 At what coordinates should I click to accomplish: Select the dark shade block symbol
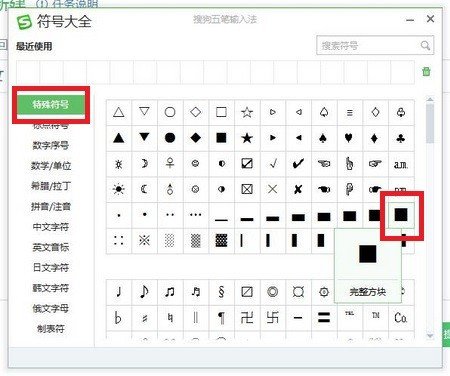[x=221, y=240]
